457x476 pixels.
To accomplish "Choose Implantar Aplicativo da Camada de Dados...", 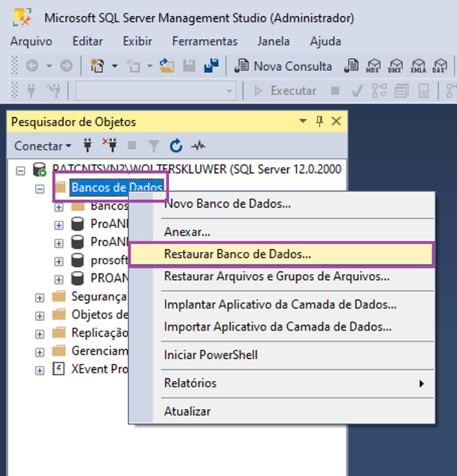I will (282, 304).
